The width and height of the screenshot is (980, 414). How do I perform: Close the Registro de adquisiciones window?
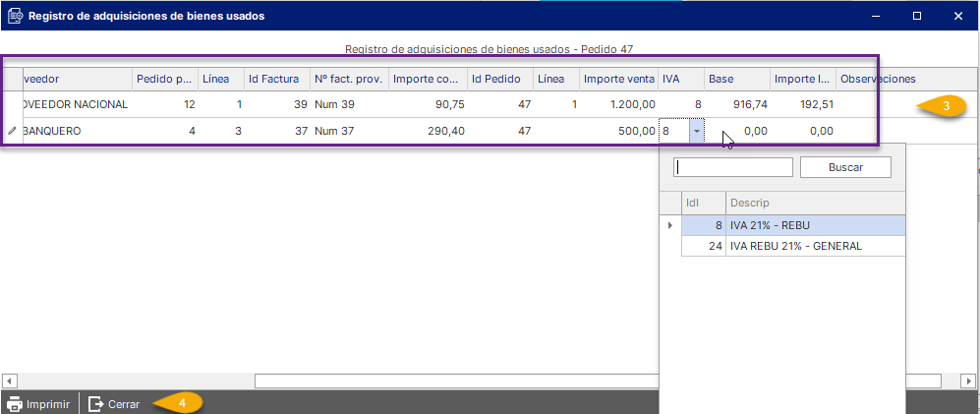[958, 17]
